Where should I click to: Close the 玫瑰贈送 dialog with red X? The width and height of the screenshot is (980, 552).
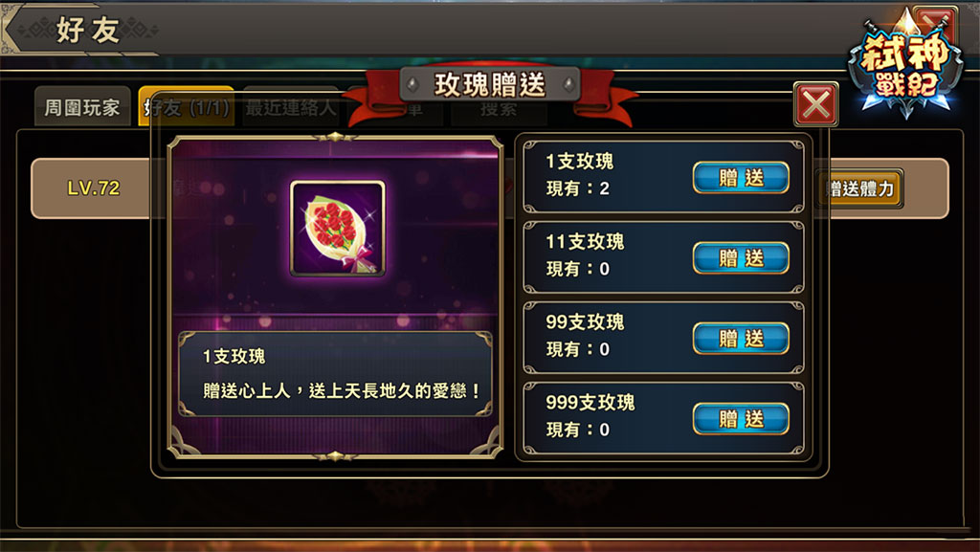coord(815,104)
